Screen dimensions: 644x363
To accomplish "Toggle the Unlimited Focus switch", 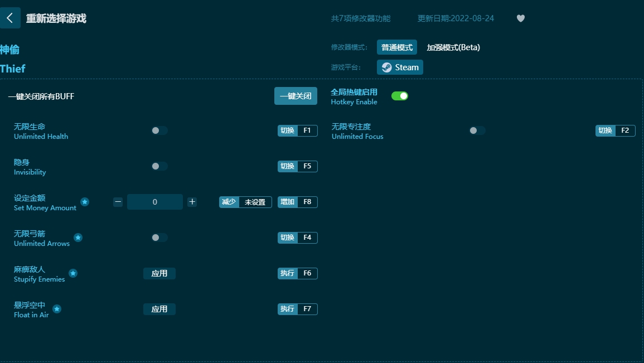I will [x=477, y=130].
